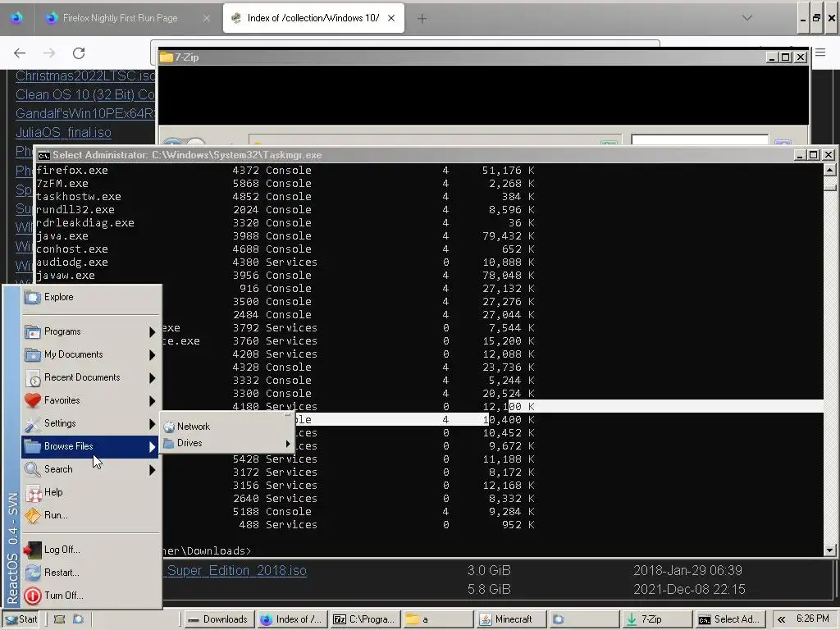Click the Drives folder icon in submenu

click(169, 443)
